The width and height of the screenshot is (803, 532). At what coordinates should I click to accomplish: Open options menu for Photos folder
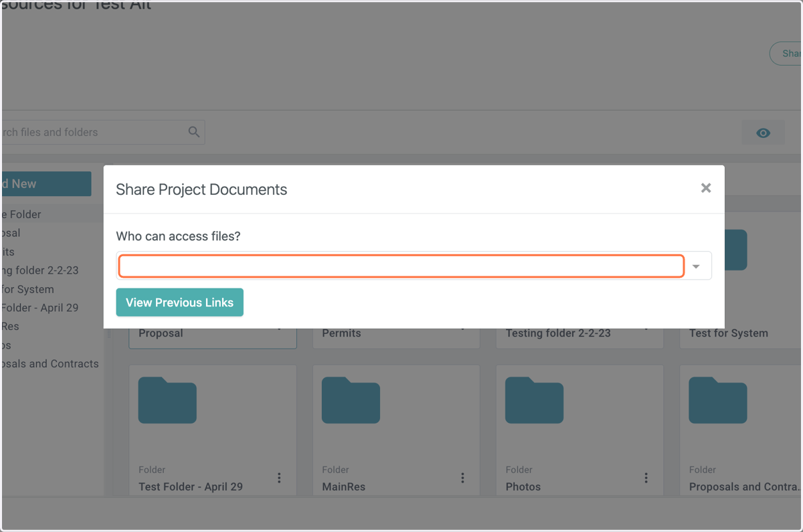(646, 478)
